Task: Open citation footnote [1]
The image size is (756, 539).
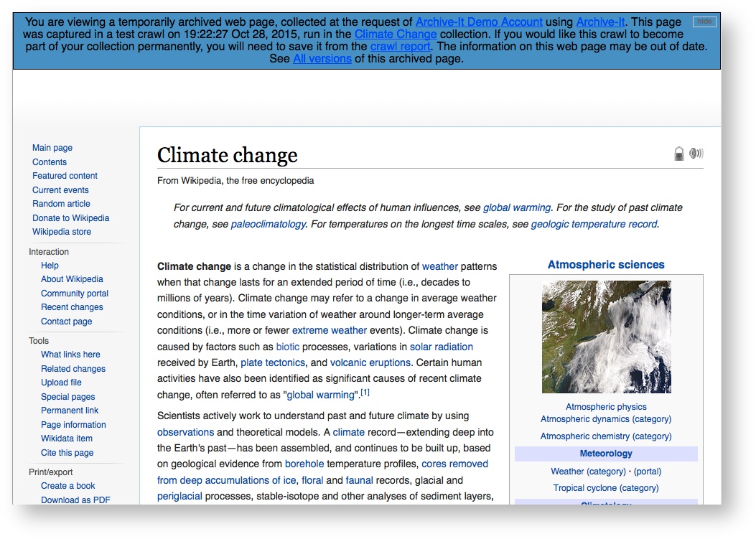Action: pyautogui.click(x=365, y=393)
